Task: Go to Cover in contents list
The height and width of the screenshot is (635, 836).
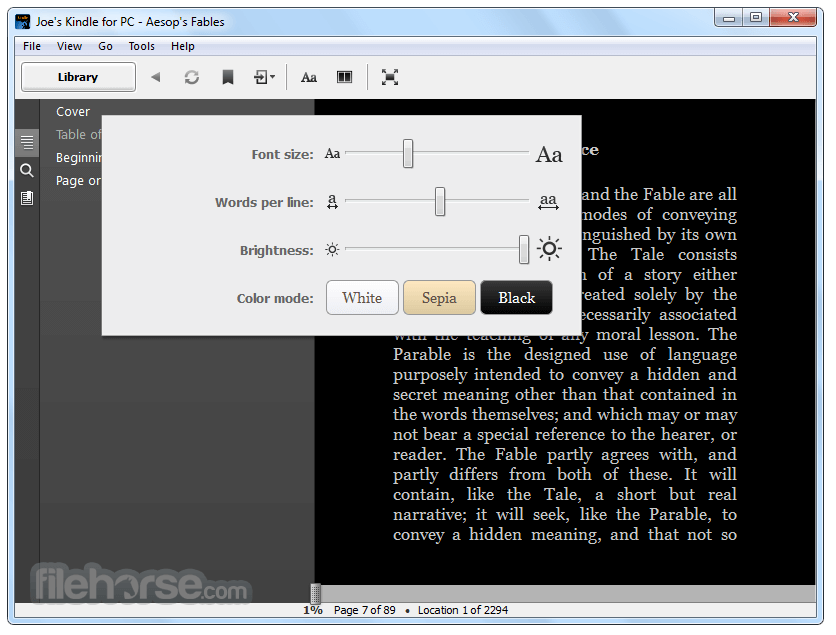Action: click(73, 111)
